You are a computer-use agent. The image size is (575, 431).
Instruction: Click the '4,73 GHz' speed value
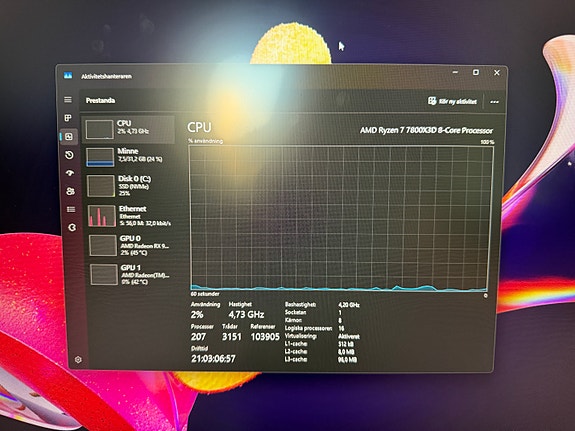coord(246,314)
